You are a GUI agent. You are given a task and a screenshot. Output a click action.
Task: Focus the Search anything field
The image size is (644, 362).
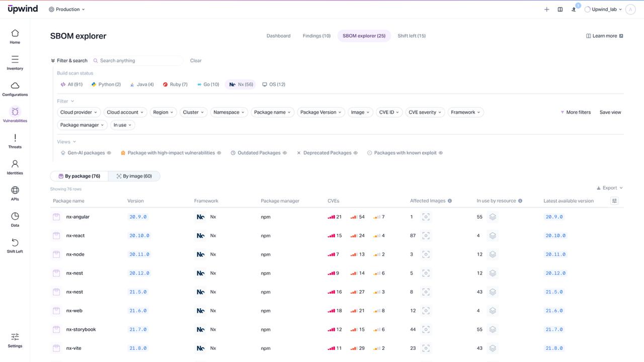137,60
